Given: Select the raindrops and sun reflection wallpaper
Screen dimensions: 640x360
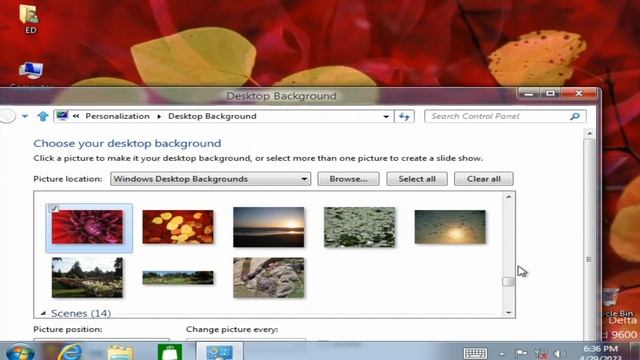Looking at the screenshot, I should [x=450, y=227].
